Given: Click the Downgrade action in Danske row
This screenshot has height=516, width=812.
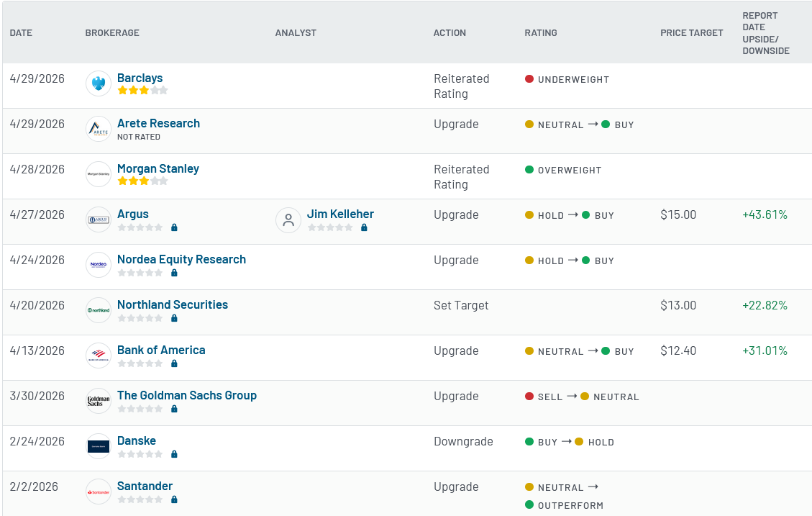Looking at the screenshot, I should coord(463,441).
